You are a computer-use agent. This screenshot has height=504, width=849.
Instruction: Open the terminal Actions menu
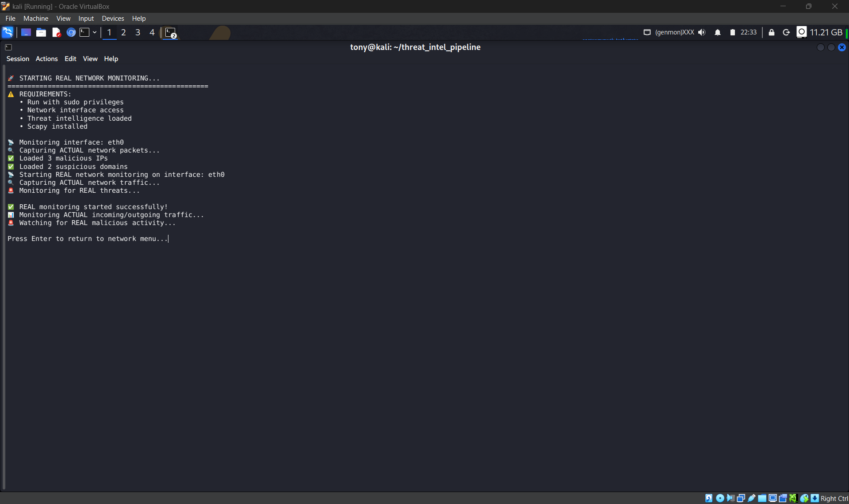point(46,59)
